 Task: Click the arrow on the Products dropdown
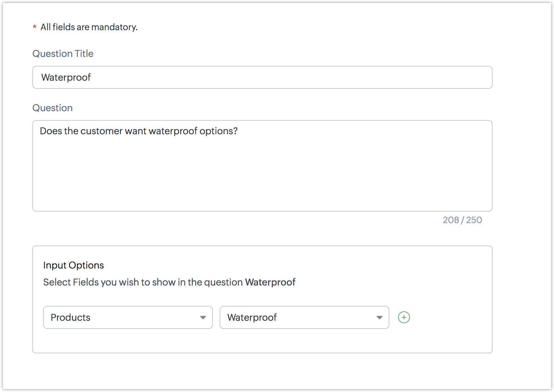[x=203, y=317]
